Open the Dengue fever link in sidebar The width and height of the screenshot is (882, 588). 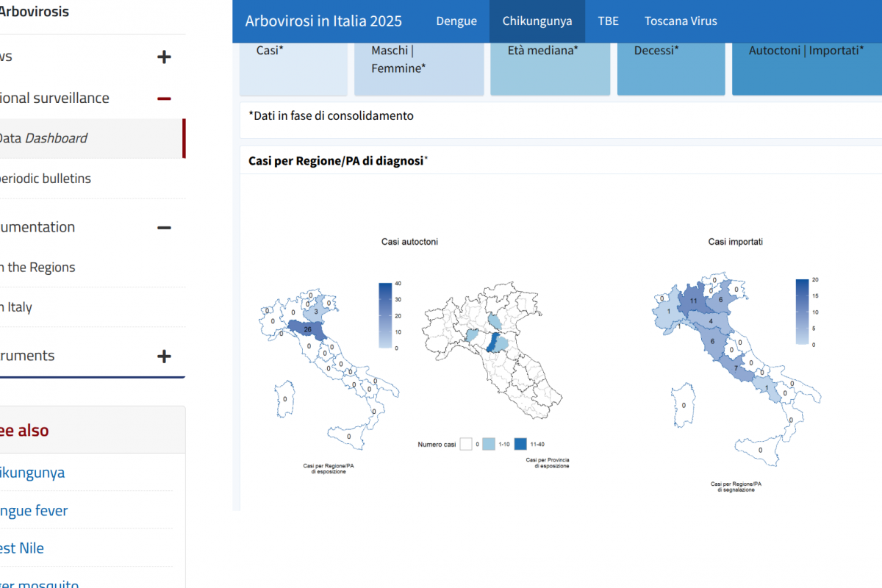click(x=35, y=511)
